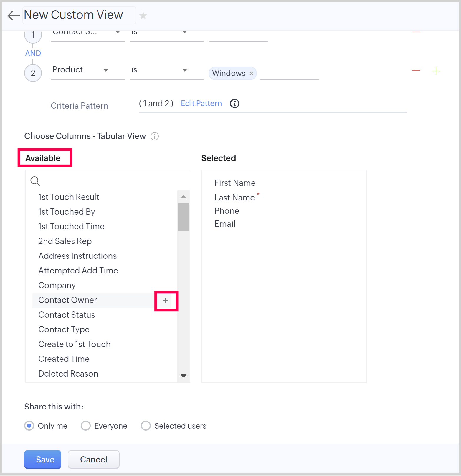
Task: Click the Edit Pattern link
Action: 201,104
